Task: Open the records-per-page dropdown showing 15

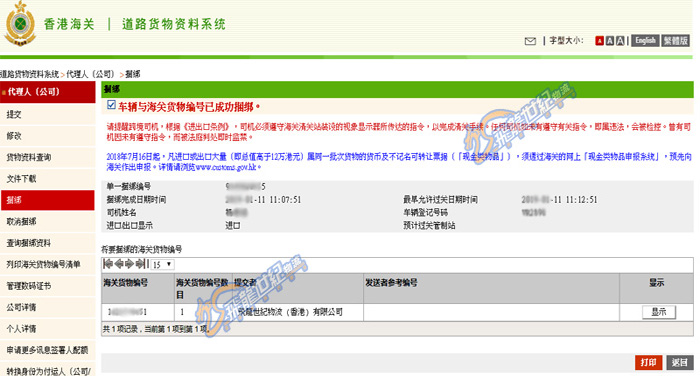Action: click(162, 264)
